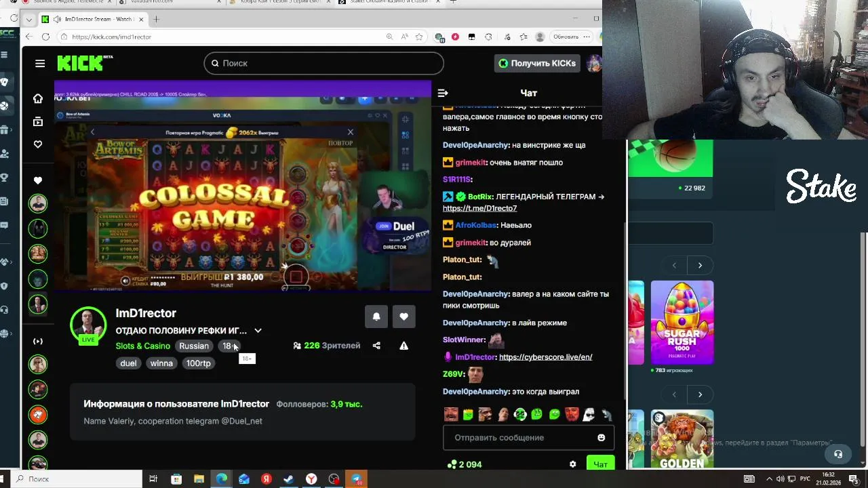Open Steam from the taskbar
The image size is (868, 488).
click(x=288, y=479)
